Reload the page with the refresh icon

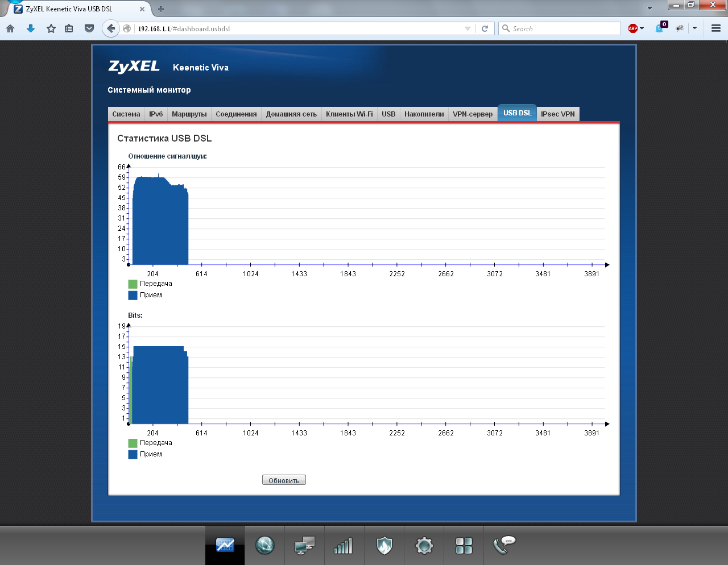tap(485, 28)
